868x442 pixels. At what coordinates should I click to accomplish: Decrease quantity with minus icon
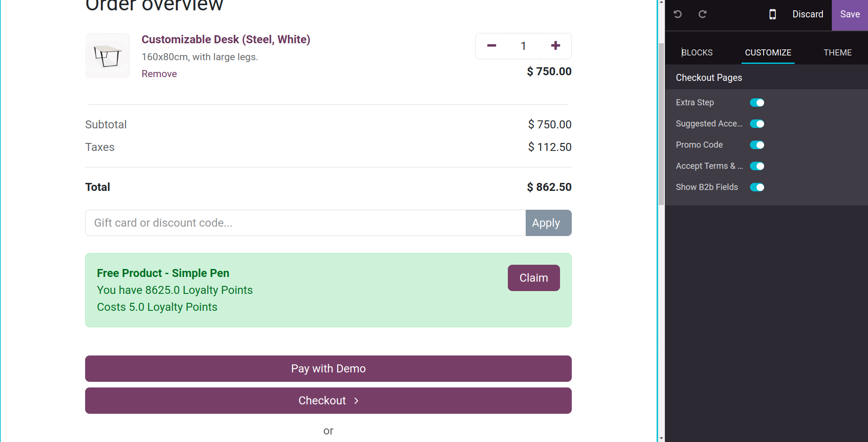492,46
